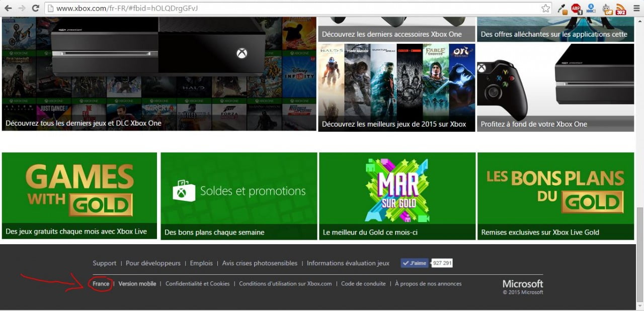Switch to Version mobile

(x=137, y=284)
